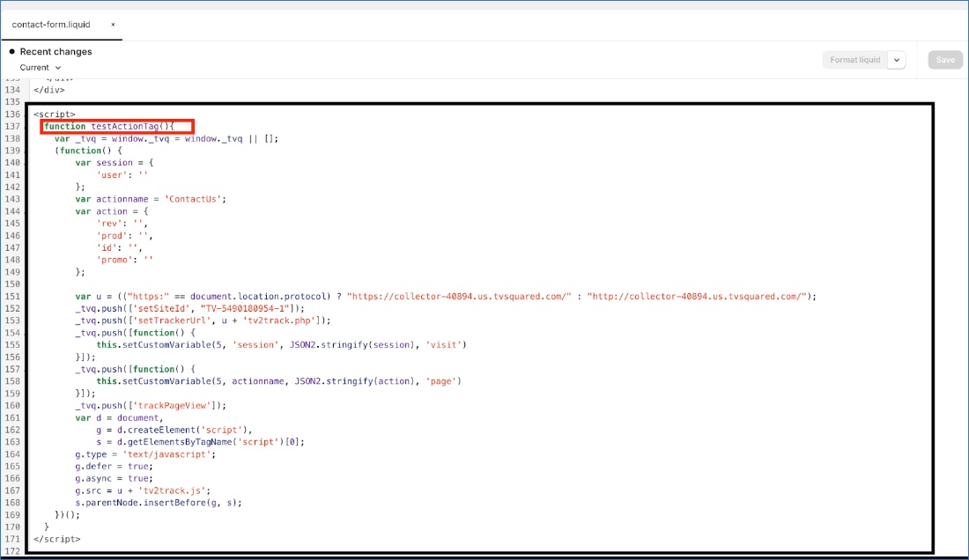969x560 pixels.
Task: Click the getElementsByTagName line
Action: click(200, 442)
